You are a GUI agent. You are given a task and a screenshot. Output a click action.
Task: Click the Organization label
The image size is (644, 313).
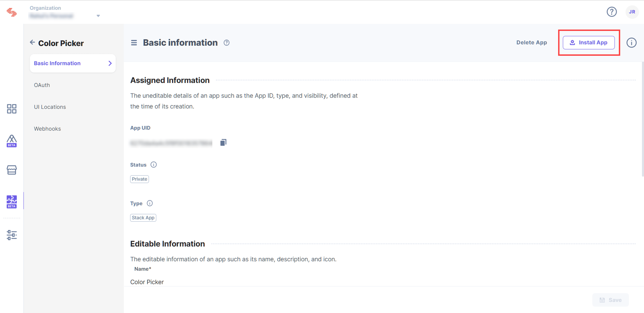(45, 8)
